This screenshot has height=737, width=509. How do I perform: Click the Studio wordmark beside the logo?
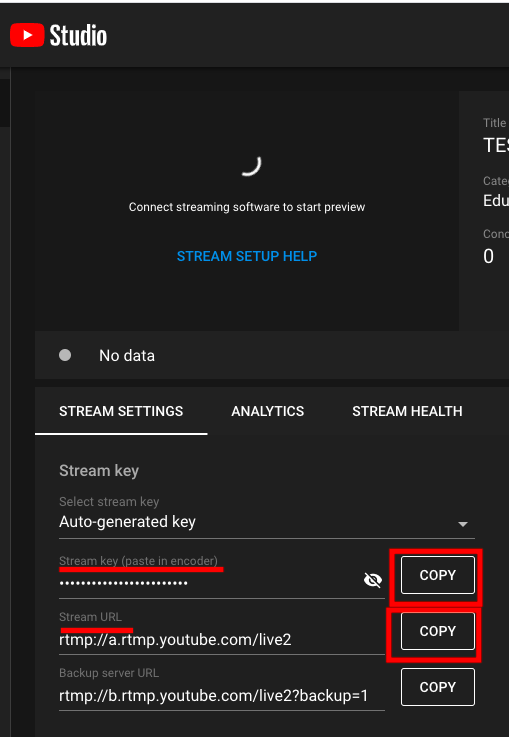click(x=78, y=35)
